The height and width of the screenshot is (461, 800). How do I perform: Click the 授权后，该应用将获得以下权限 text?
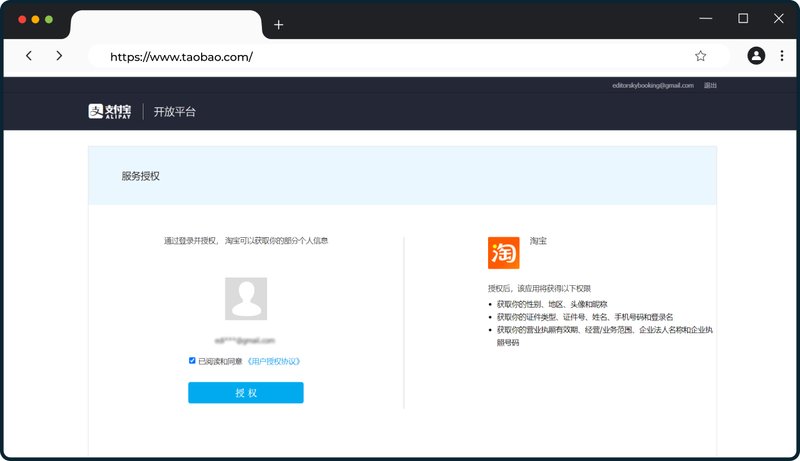click(539, 289)
